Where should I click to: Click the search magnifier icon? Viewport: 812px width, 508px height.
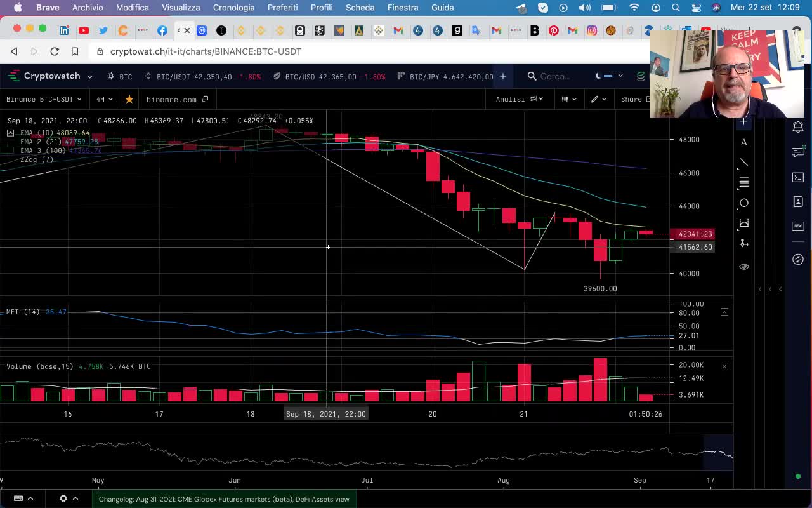point(532,76)
